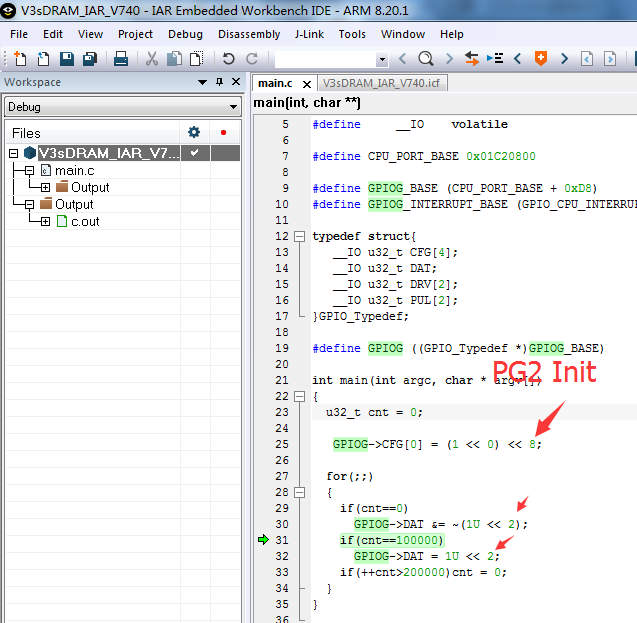Click the Workspace settings gear icon
Screen dimensions: 637x623
(194, 132)
